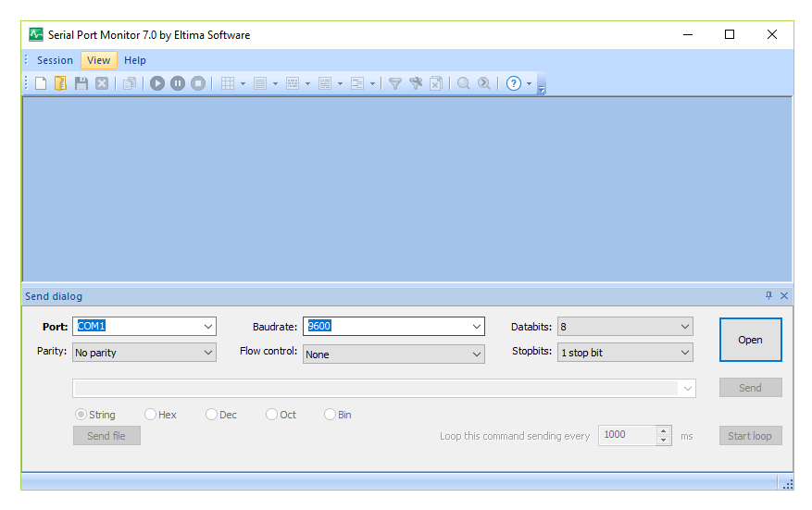Open the Session menu
This screenshot has height=510, width=812.
point(55,60)
